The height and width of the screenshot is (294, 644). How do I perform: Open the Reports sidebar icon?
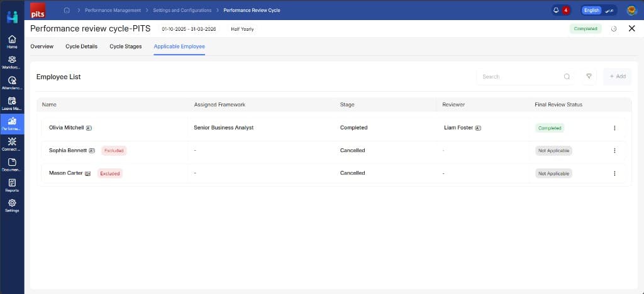tap(12, 185)
